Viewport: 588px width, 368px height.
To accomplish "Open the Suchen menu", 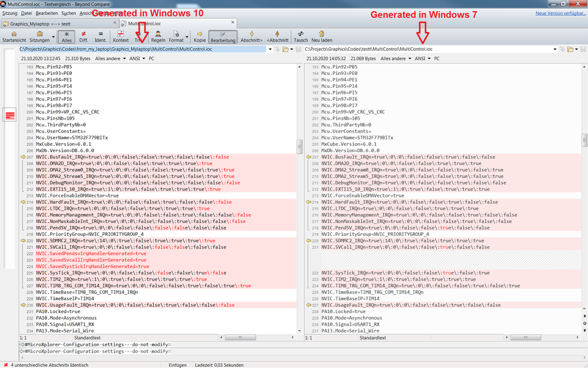I will point(68,13).
